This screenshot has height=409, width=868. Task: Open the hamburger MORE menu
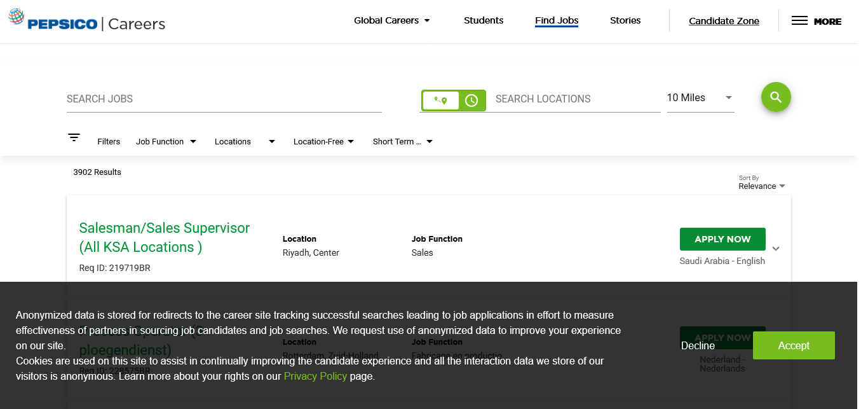[816, 21]
